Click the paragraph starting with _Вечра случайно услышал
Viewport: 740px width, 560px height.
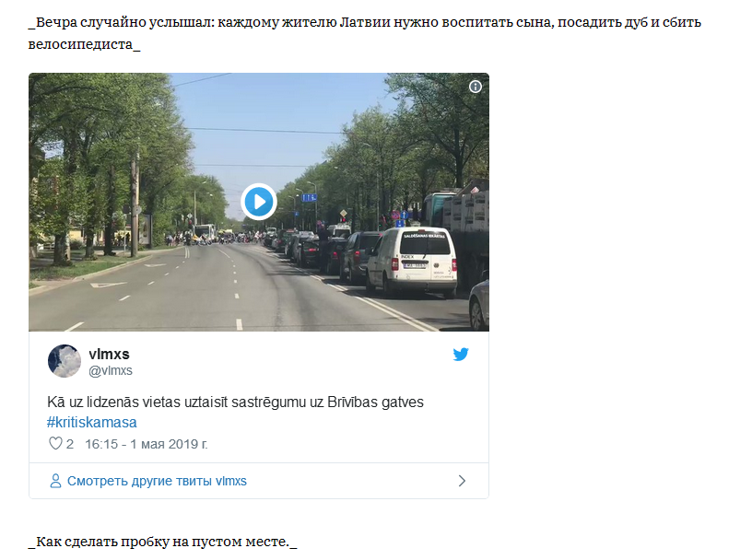(x=364, y=33)
